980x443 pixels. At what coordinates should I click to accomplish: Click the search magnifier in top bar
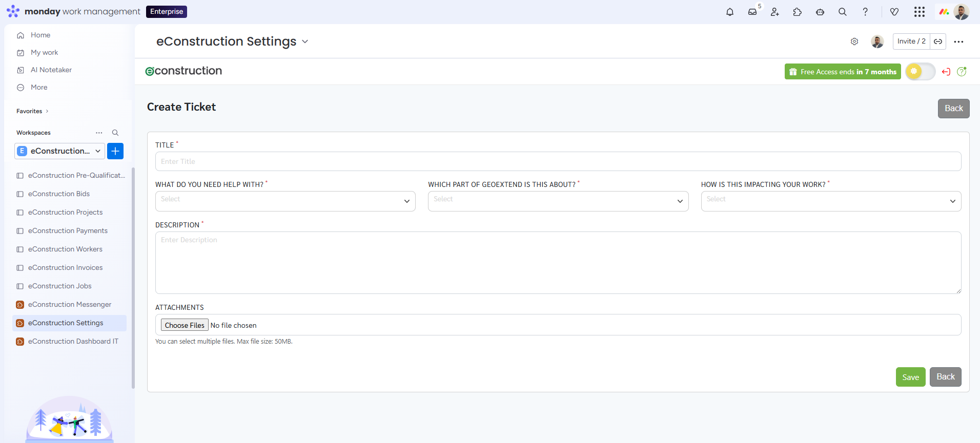coord(843,12)
